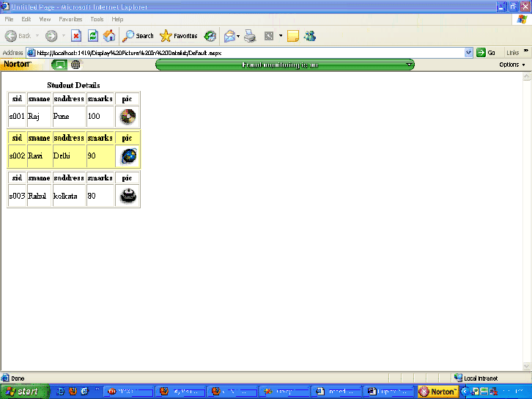Open the Edit menu
This screenshot has width=532, height=399.
(26, 19)
